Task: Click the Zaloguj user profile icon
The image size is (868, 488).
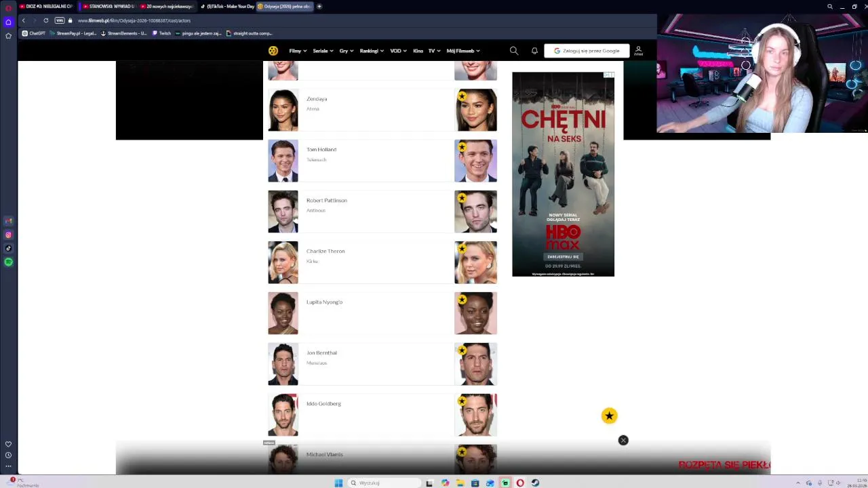Action: [x=638, y=51]
